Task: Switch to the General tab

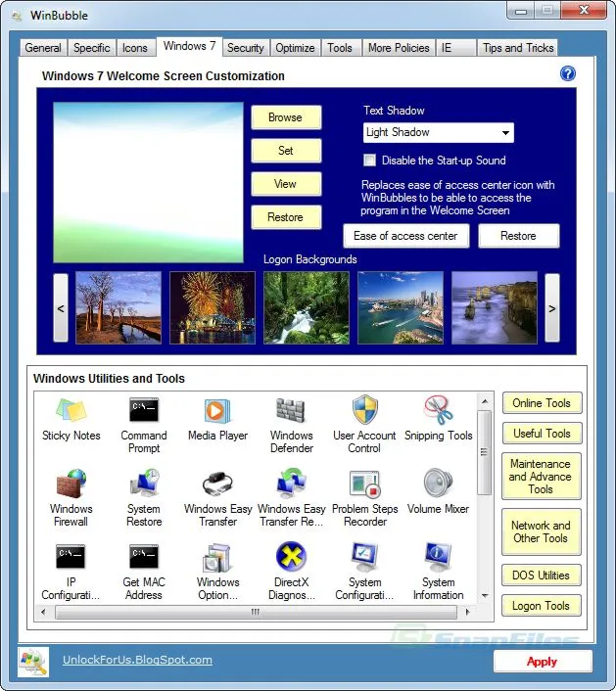Action: (43, 48)
